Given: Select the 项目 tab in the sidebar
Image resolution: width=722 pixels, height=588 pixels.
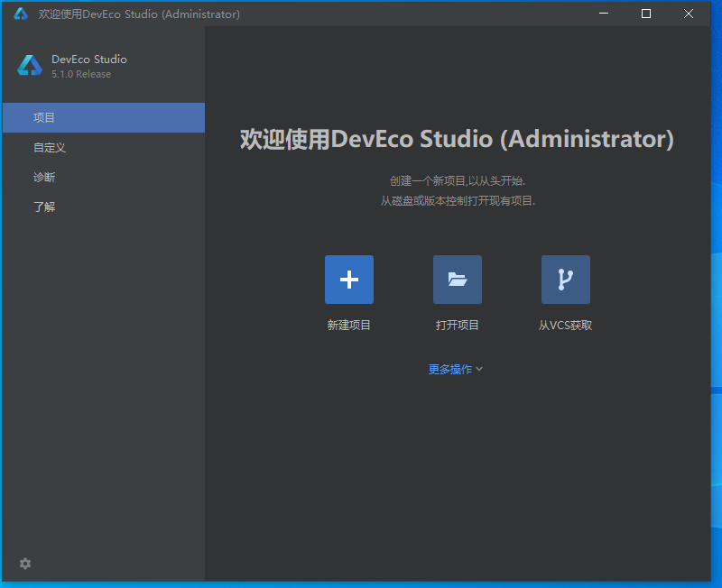Looking at the screenshot, I should [44, 118].
